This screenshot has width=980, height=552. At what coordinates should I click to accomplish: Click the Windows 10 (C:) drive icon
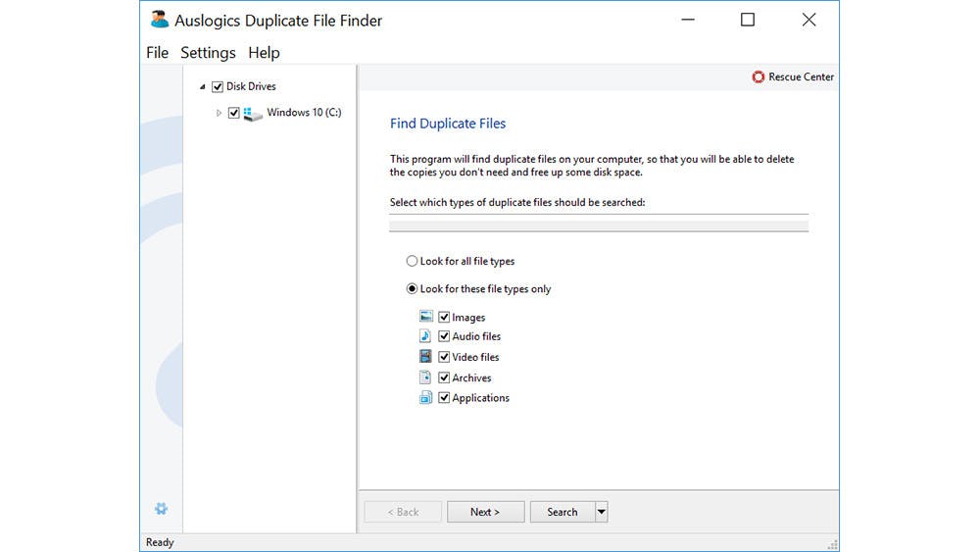coord(253,113)
